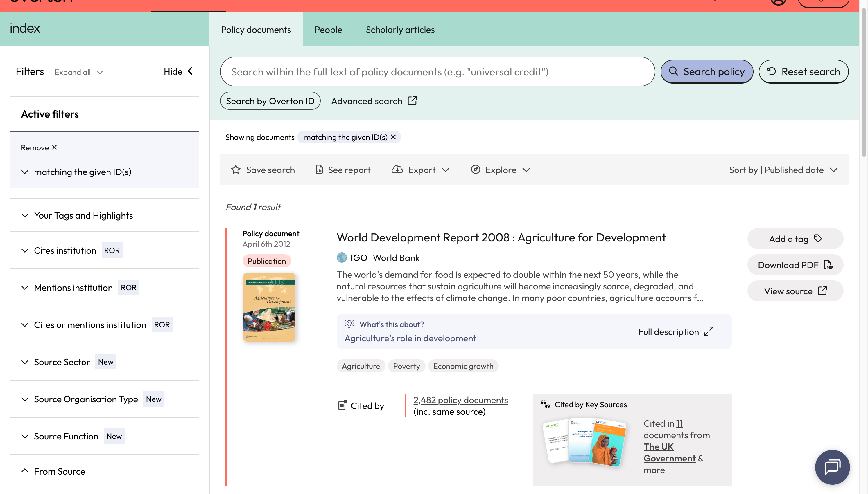This screenshot has width=868, height=494.
Task: Click the Remove X in Active filters
Action: 39,147
